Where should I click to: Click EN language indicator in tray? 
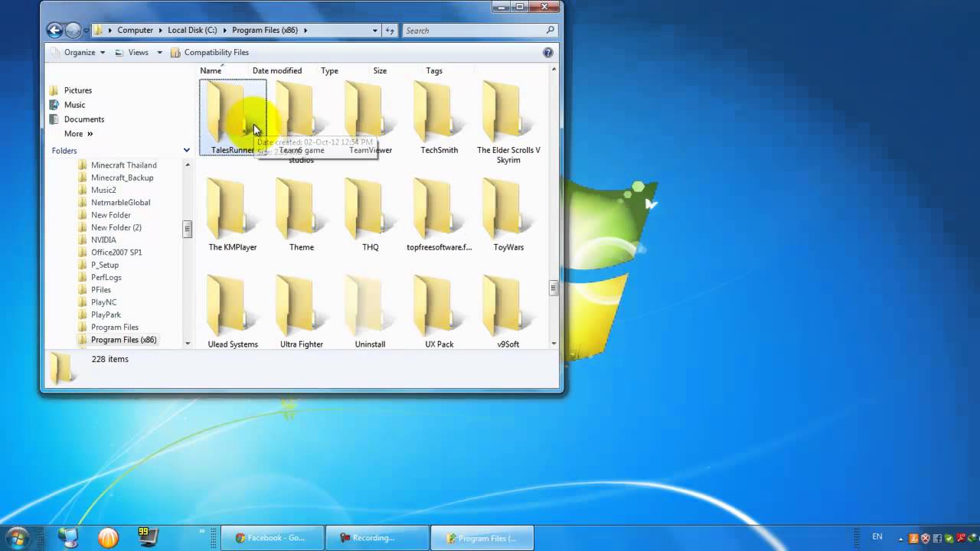pyautogui.click(x=877, y=537)
